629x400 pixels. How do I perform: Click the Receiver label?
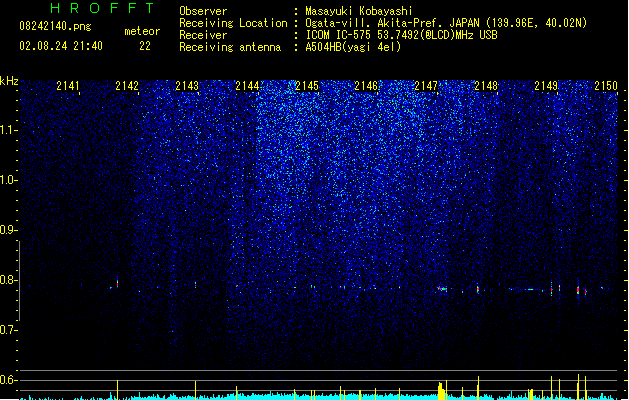pos(203,35)
